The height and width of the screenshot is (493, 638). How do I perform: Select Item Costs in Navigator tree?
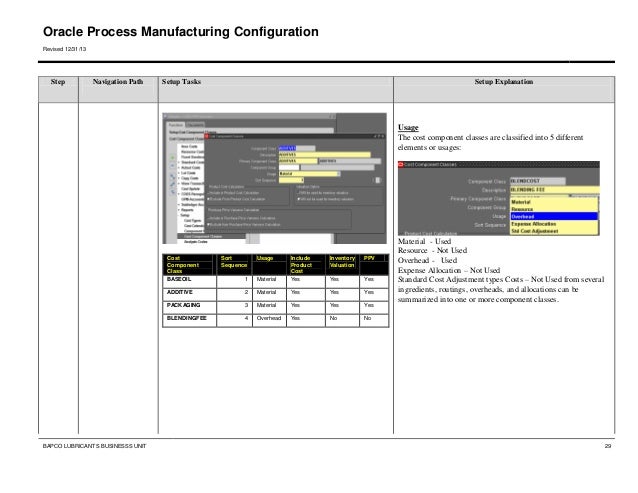[189, 146]
